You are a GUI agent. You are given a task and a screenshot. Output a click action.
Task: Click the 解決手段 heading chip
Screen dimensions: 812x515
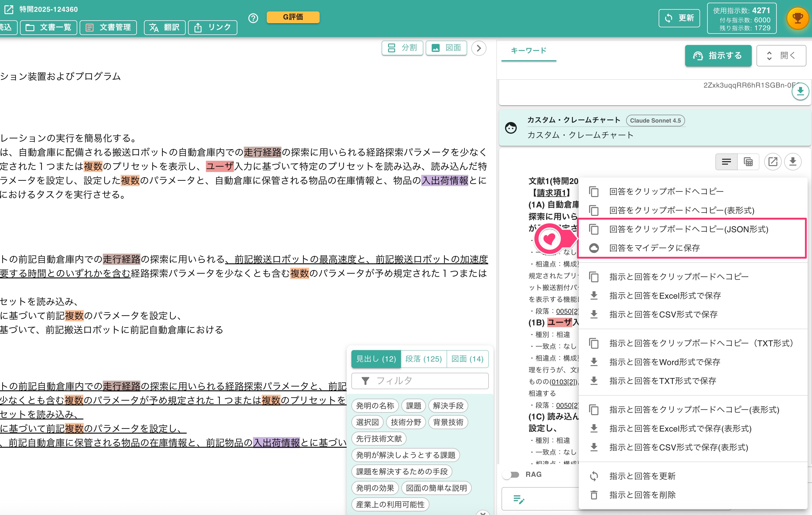pyautogui.click(x=448, y=406)
